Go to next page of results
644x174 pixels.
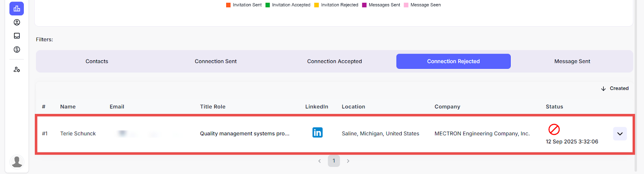click(348, 161)
